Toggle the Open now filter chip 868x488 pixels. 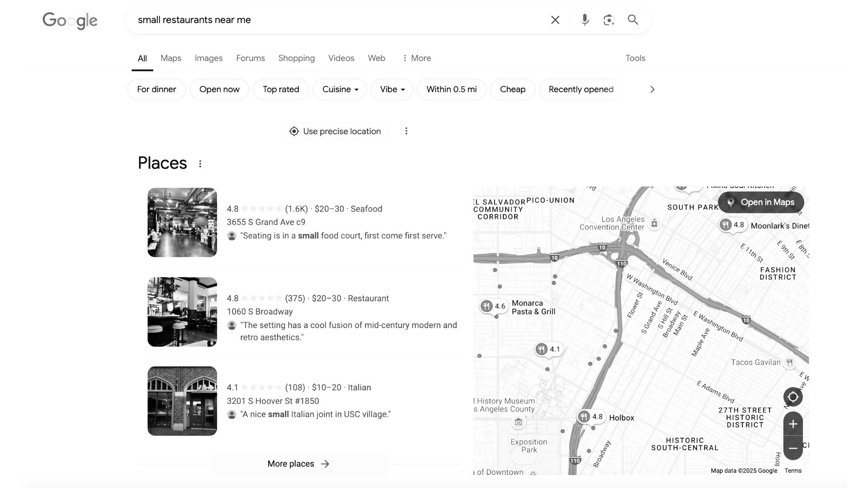point(219,89)
